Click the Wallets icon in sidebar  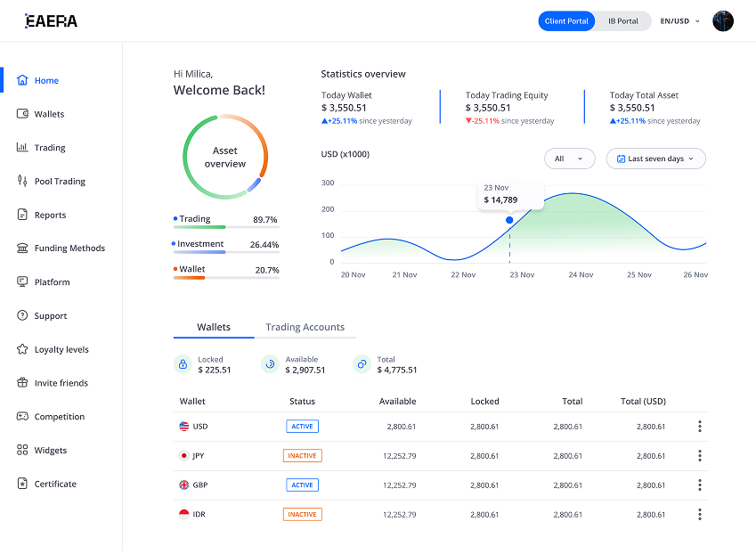click(x=22, y=114)
